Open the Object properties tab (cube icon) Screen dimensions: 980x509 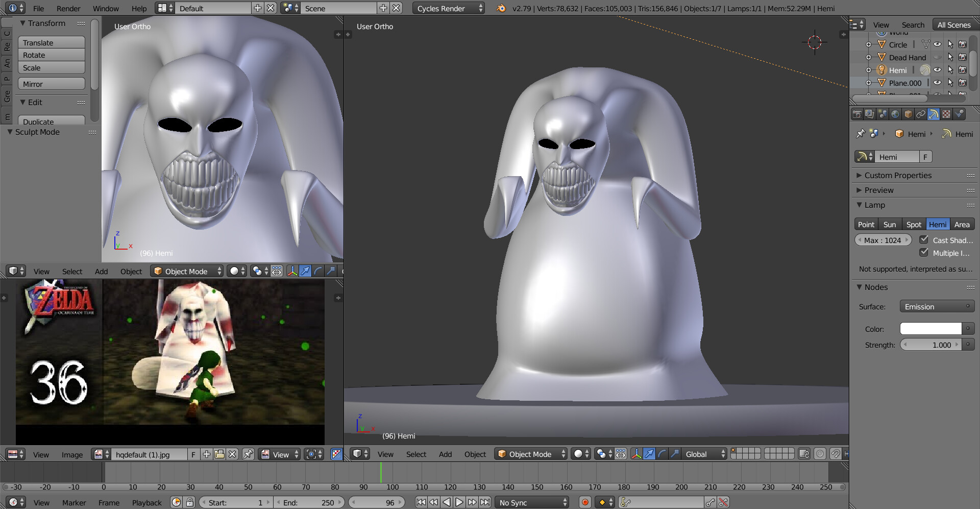click(x=908, y=114)
